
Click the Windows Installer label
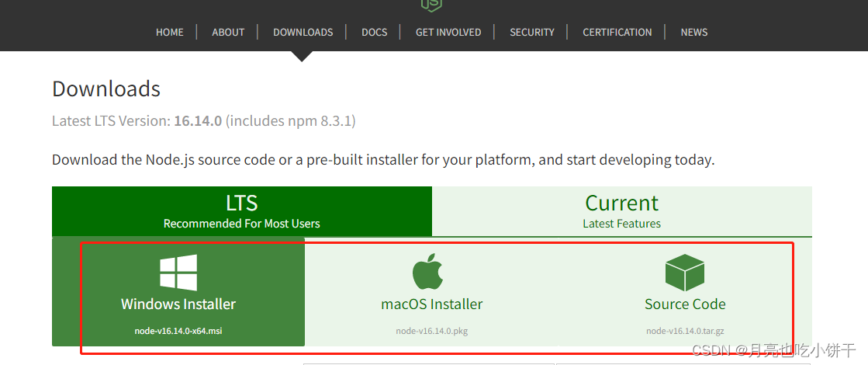pyautogui.click(x=178, y=304)
